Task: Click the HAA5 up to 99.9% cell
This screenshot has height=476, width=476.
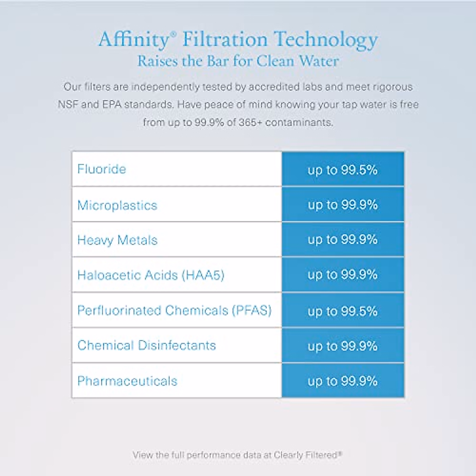Action: coord(343,274)
